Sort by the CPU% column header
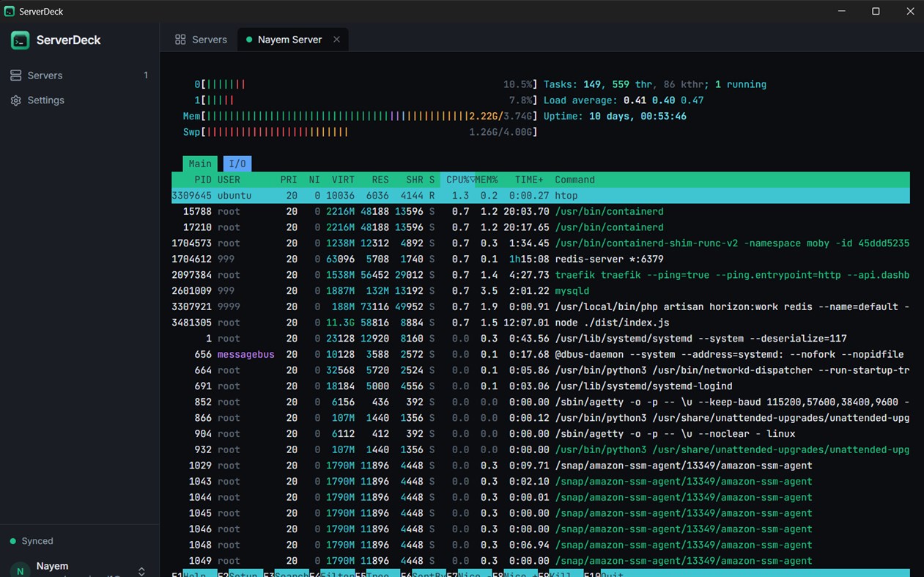Viewport: 924px width, 577px height. [x=458, y=180]
